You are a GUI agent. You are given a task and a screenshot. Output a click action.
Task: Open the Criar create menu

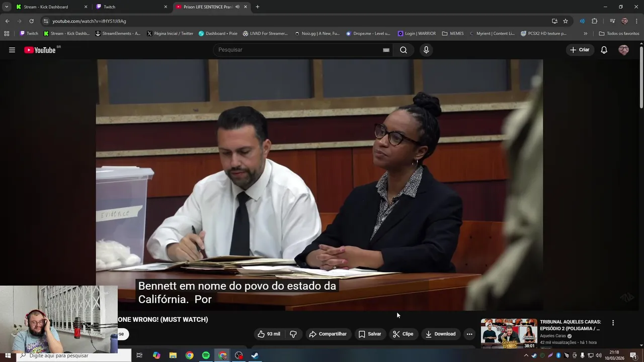[580, 50]
